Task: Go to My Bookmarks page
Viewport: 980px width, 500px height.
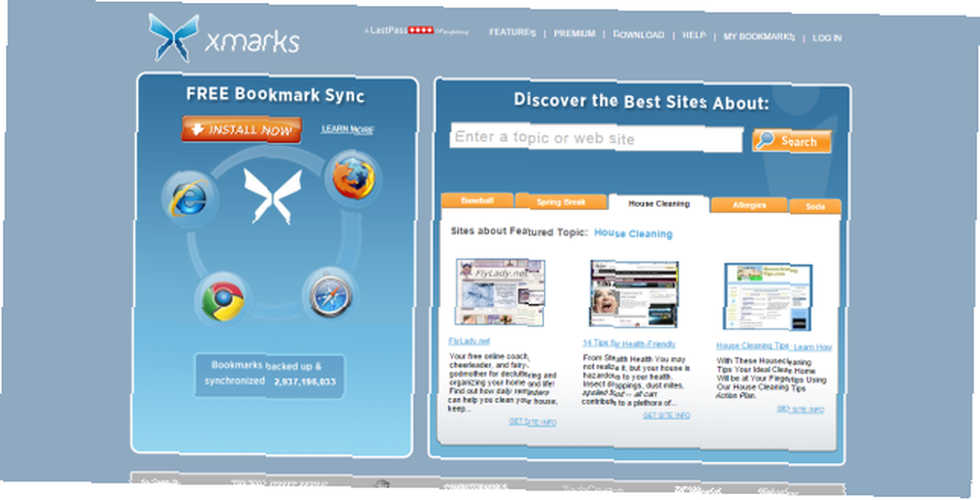Action: 759,37
